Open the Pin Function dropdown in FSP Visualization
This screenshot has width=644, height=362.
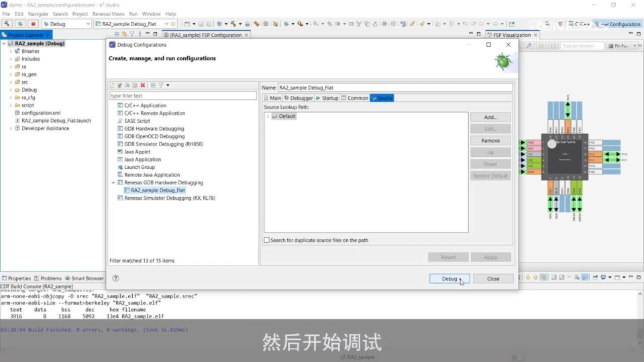pos(635,46)
